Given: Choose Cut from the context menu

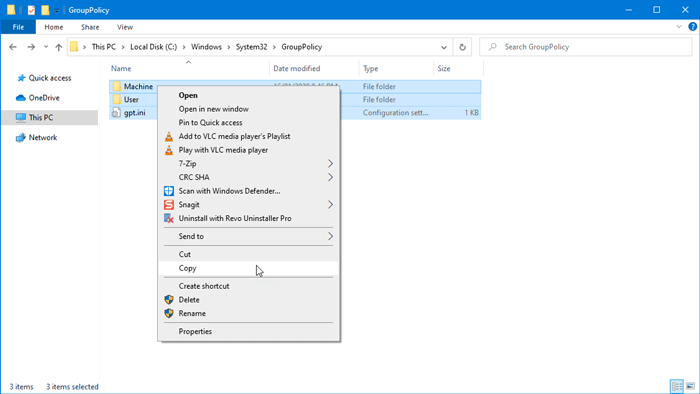Looking at the screenshot, I should (249, 254).
